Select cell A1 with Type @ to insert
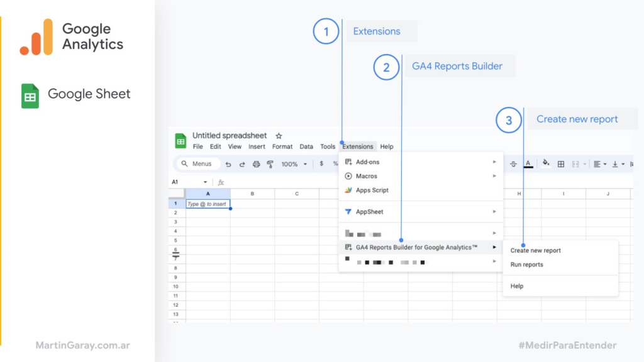The width and height of the screenshot is (644, 362). click(208, 204)
